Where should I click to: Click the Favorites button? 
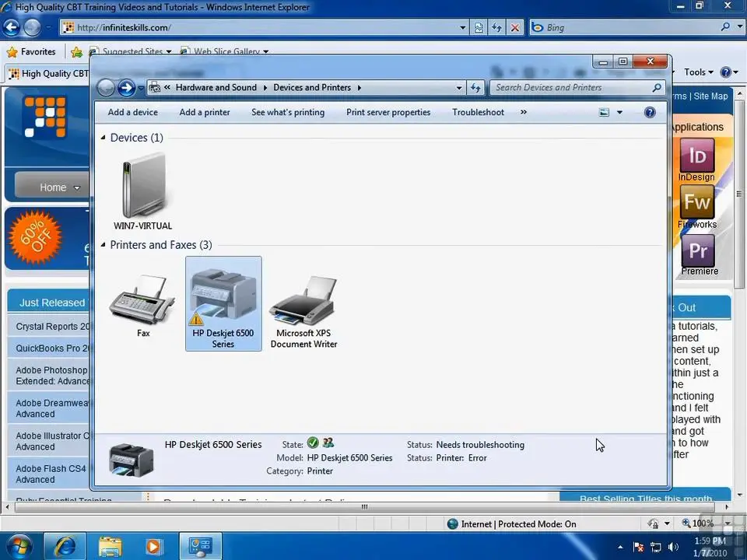point(31,52)
